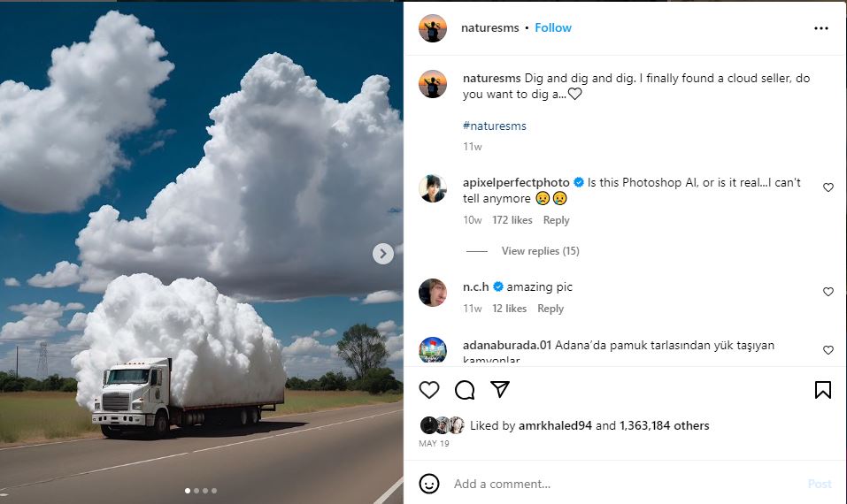Follow the naturesms account
The height and width of the screenshot is (504, 847).
tap(553, 28)
